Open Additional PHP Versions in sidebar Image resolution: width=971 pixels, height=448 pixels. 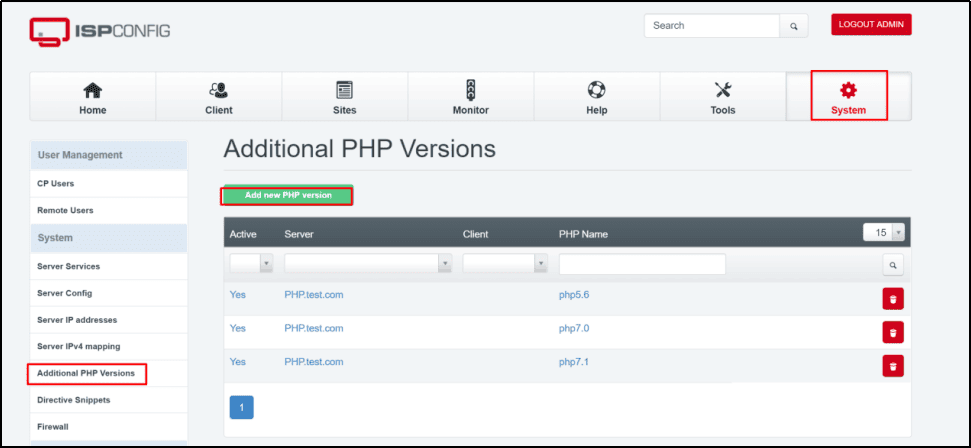pos(86,373)
